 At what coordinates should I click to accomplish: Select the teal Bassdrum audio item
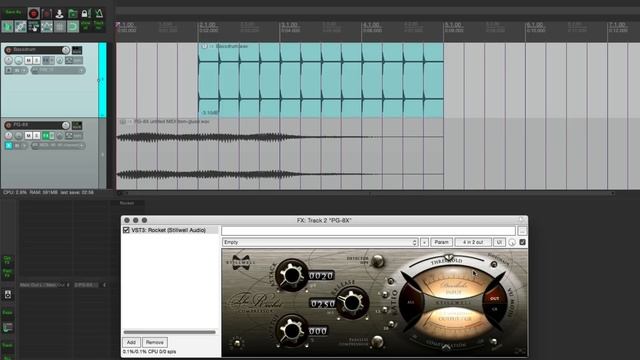click(321, 80)
